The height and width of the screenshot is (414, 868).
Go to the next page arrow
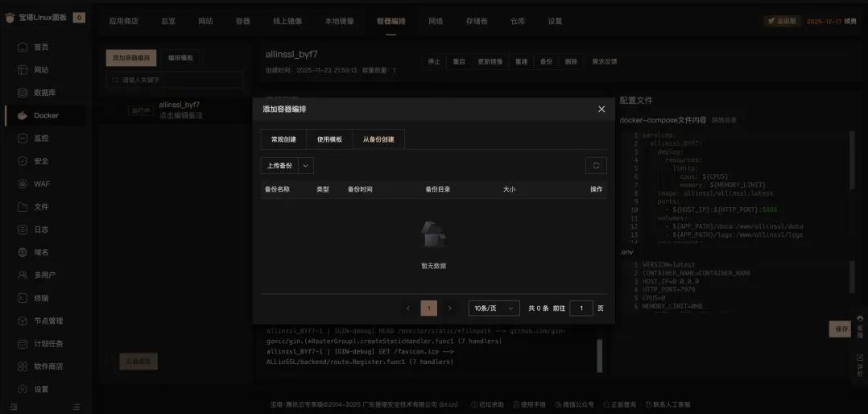pos(449,308)
